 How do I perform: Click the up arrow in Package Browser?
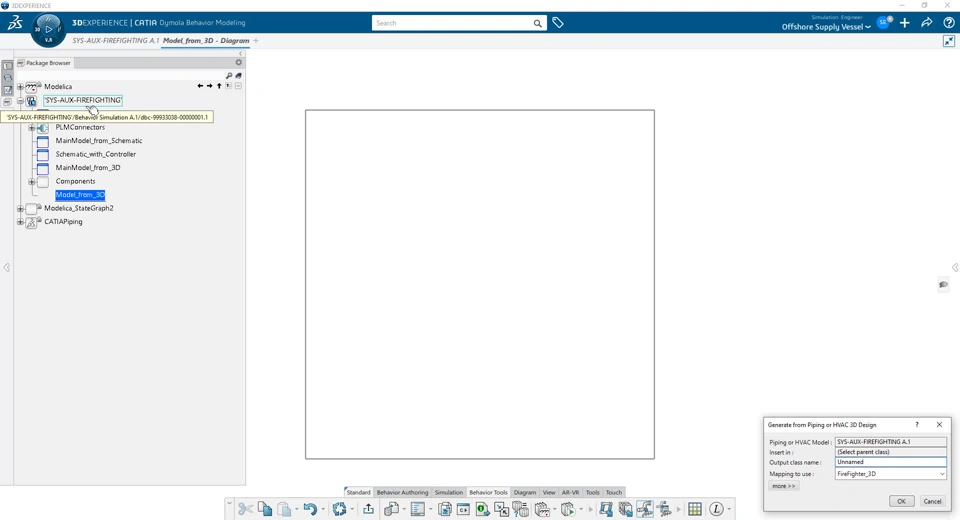click(219, 86)
